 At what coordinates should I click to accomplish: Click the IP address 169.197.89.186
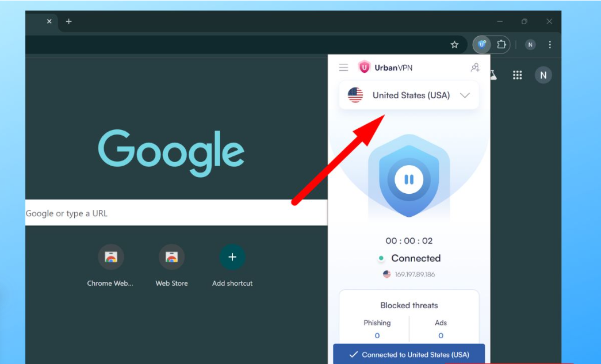pyautogui.click(x=415, y=274)
